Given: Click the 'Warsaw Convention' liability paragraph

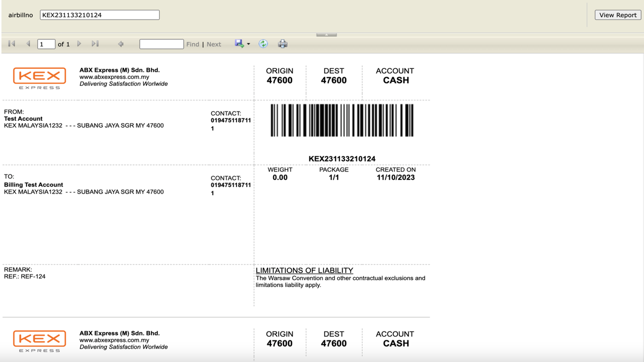Looking at the screenshot, I should (x=341, y=282).
